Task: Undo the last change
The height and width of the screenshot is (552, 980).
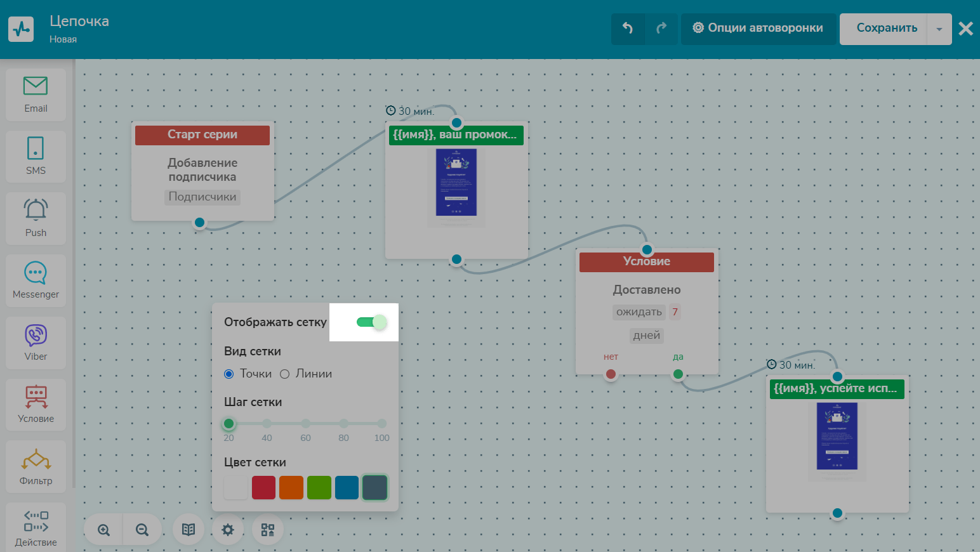Action: click(628, 28)
